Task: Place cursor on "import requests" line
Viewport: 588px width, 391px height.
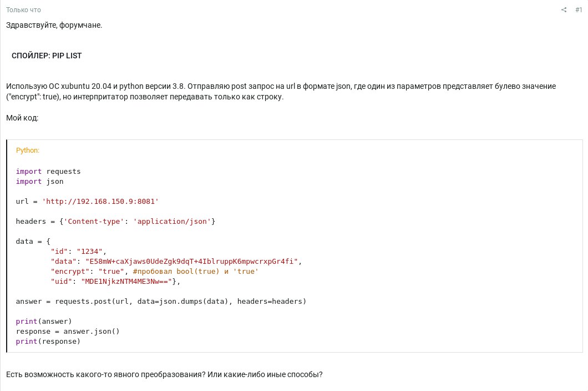Action: coord(48,171)
